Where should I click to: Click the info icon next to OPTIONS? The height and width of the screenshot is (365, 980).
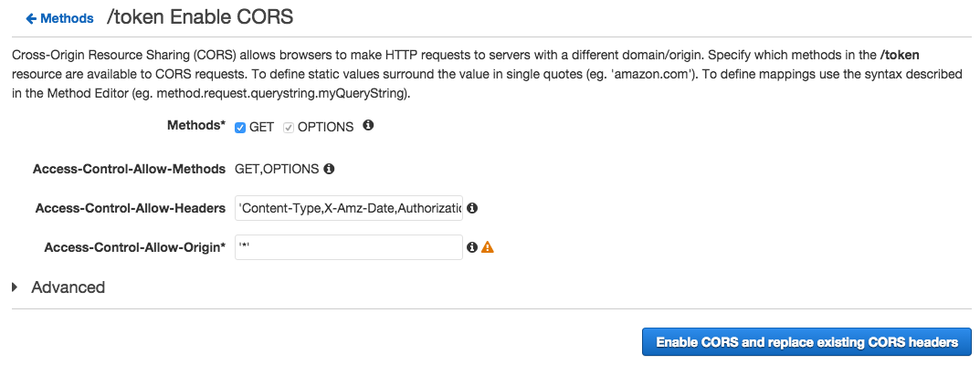[x=368, y=126]
